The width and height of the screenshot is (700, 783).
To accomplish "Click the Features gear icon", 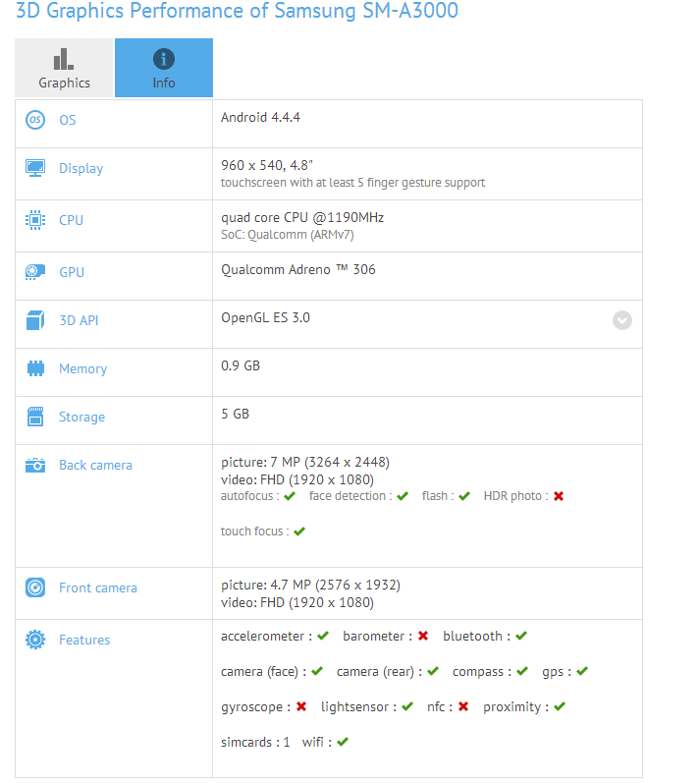I will pyautogui.click(x=35, y=640).
